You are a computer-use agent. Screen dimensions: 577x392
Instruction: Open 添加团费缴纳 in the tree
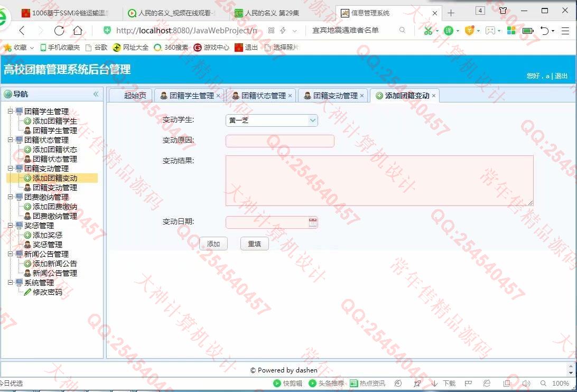pos(54,207)
